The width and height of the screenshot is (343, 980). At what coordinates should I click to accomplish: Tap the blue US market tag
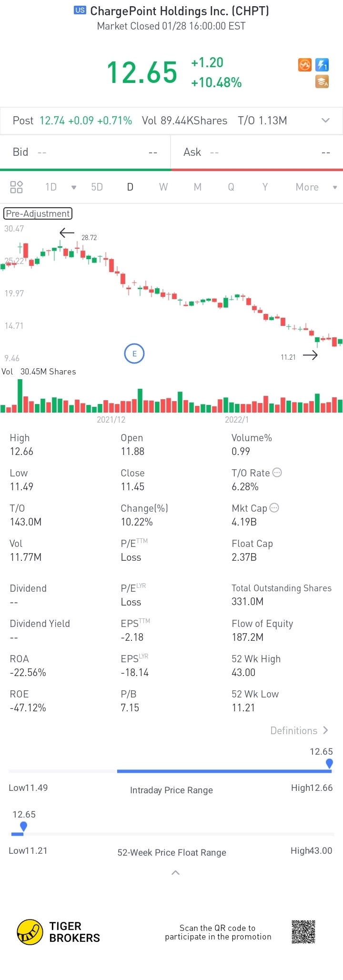pyautogui.click(x=80, y=10)
